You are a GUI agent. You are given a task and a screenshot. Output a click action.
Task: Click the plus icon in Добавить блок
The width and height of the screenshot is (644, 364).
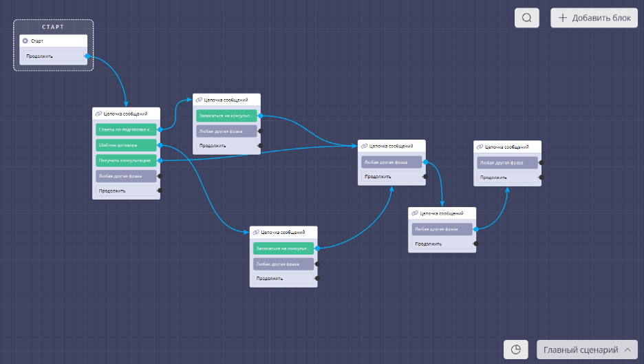pyautogui.click(x=563, y=18)
